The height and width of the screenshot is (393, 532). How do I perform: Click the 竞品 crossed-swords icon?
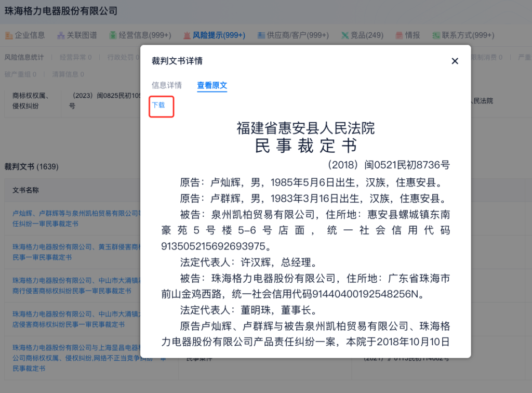(x=345, y=35)
